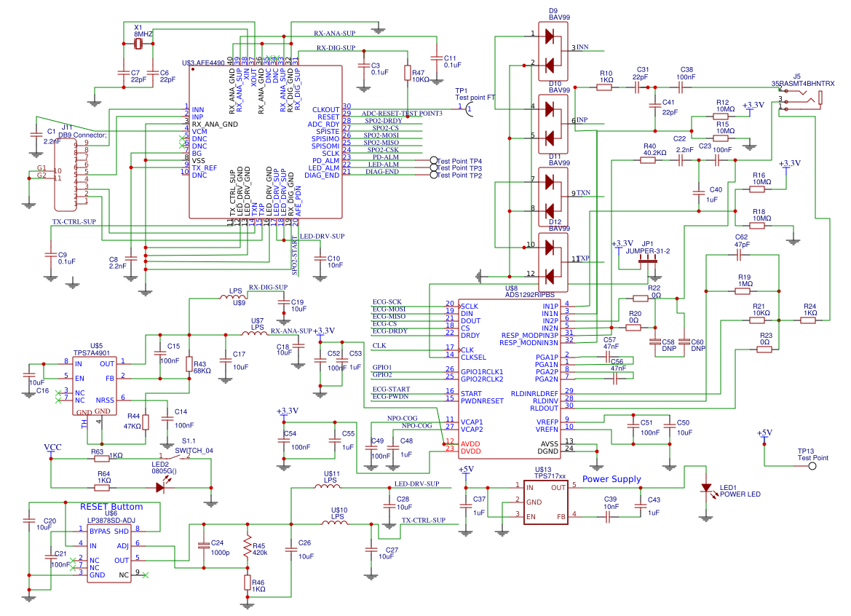Select the 'DB9 Connector;' label
851x616 pixels.
(x=82, y=135)
